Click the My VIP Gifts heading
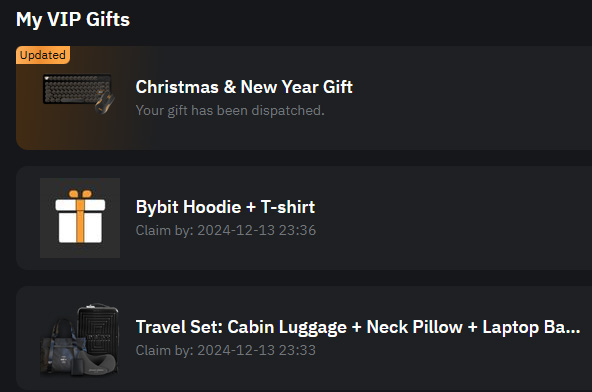 coord(73,19)
